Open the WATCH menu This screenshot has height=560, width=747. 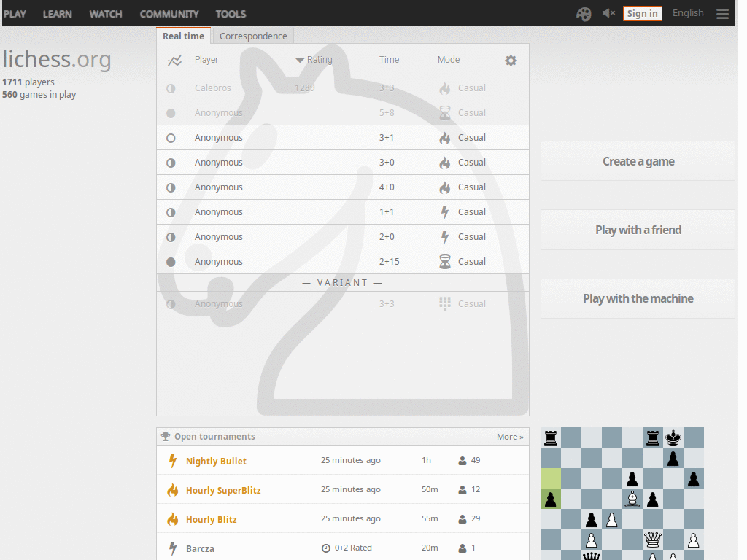coord(106,14)
